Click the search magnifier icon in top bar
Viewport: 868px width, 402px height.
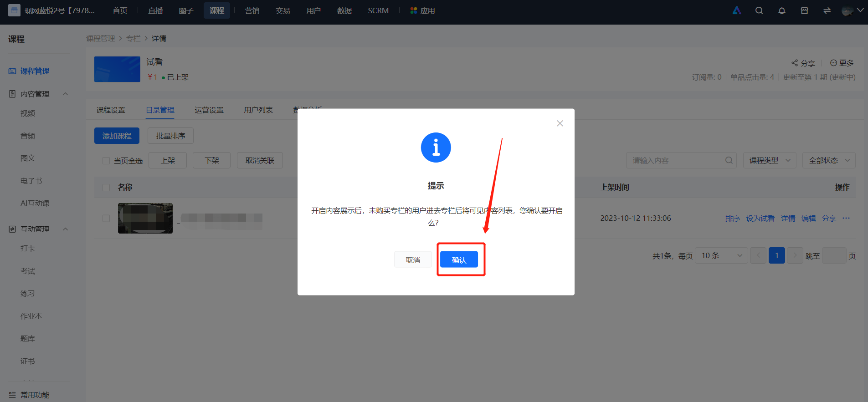pyautogui.click(x=759, y=10)
